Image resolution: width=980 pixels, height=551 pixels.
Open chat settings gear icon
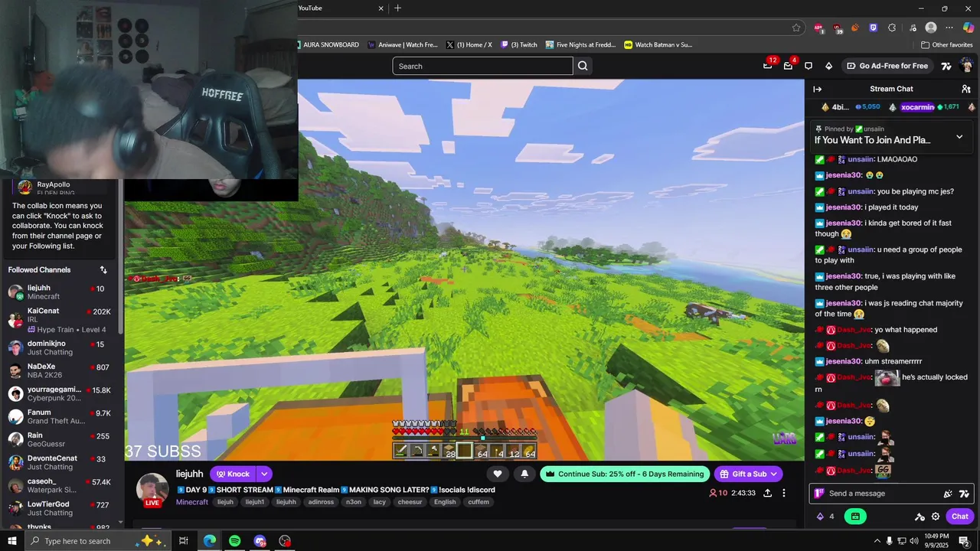935,517
